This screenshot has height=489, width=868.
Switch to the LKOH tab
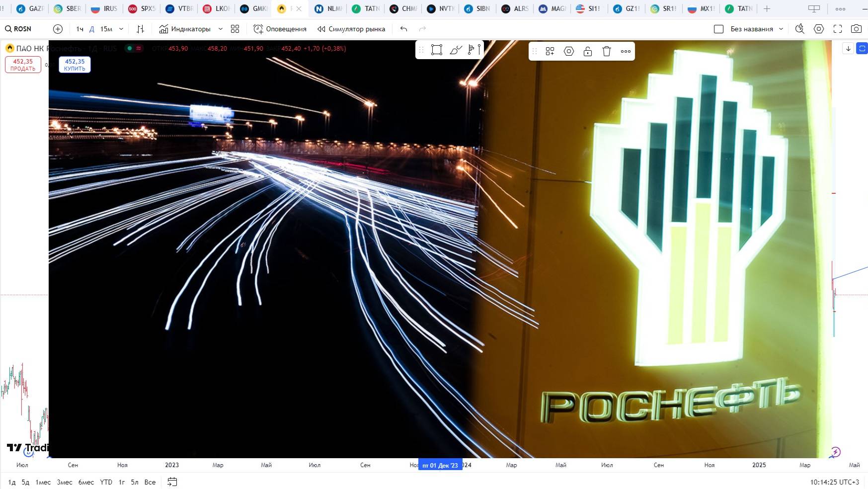[x=217, y=8]
